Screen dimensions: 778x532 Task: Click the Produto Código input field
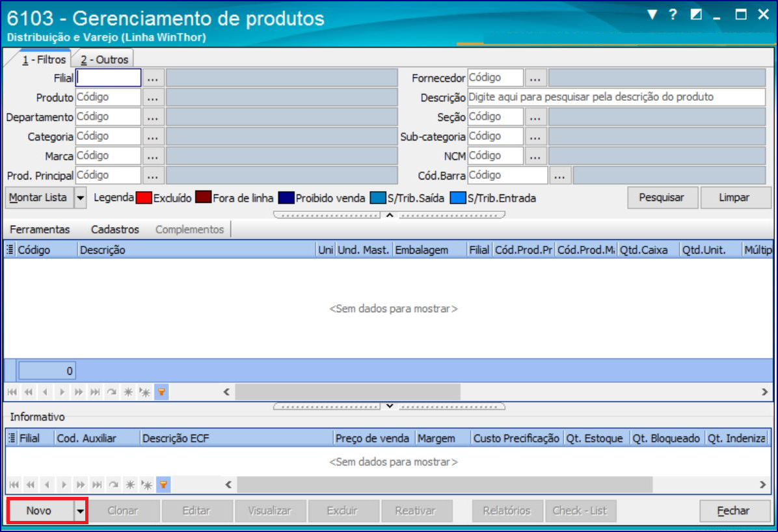(x=108, y=98)
